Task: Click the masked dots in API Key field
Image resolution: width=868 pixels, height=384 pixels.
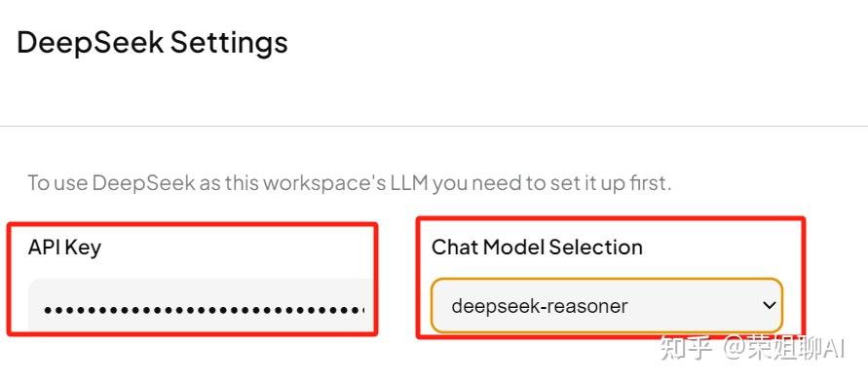Action: (x=205, y=310)
